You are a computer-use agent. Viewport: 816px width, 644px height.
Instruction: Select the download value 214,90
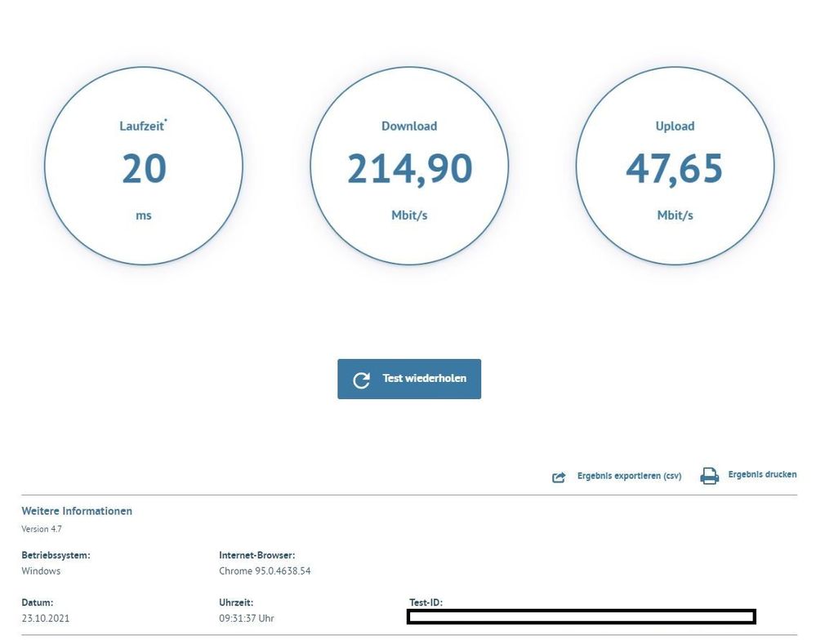click(409, 169)
